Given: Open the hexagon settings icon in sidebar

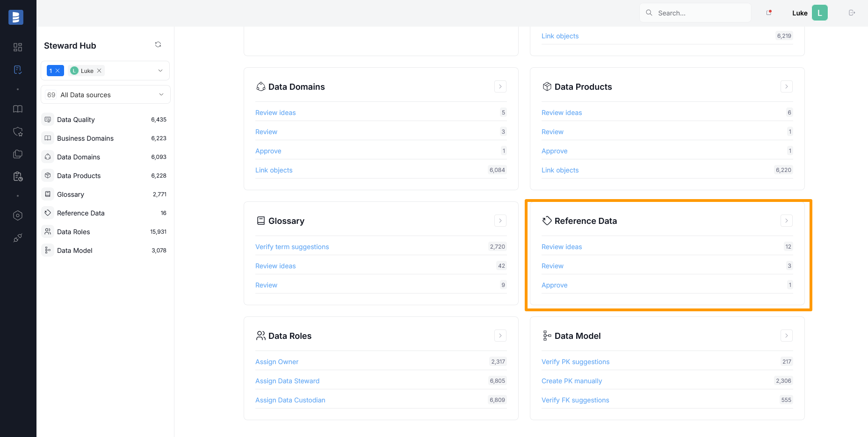Looking at the screenshot, I should pos(18,215).
